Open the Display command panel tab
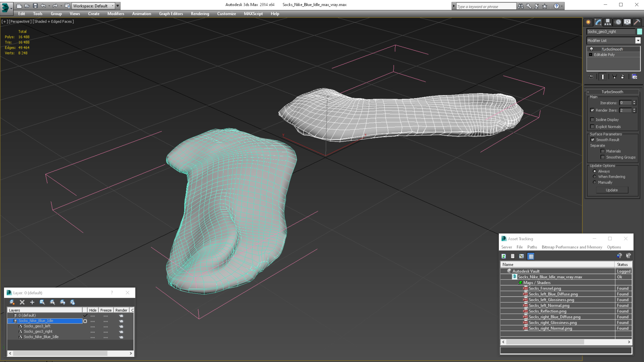The width and height of the screenshot is (644, 362). pos(627,22)
